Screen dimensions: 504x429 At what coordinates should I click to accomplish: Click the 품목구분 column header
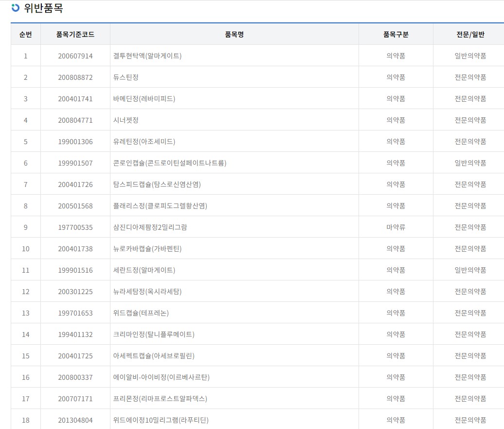pos(396,35)
